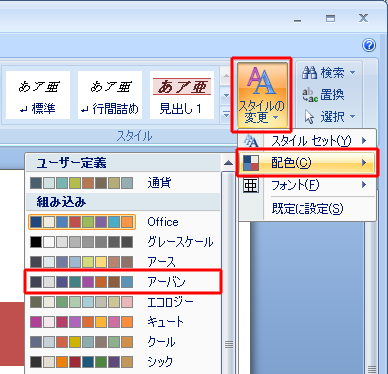Screen dimensions: 388x374
Task: Click the グレースケール scheme color swatches
Action: 82,242
